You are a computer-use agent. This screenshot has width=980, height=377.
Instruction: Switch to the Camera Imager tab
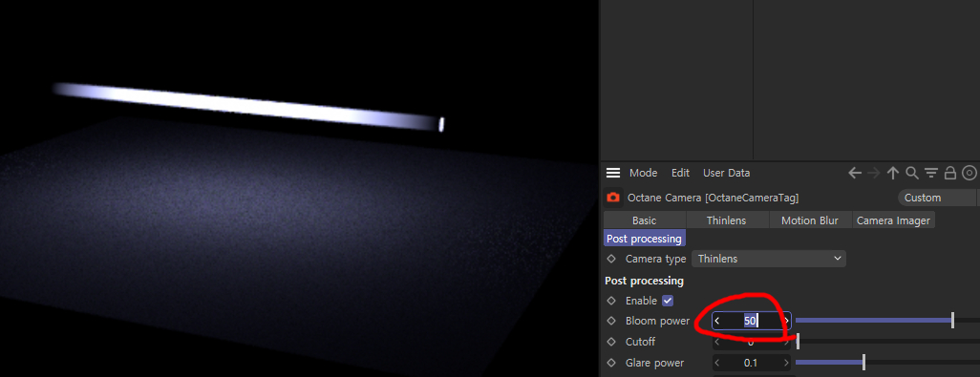coord(894,220)
